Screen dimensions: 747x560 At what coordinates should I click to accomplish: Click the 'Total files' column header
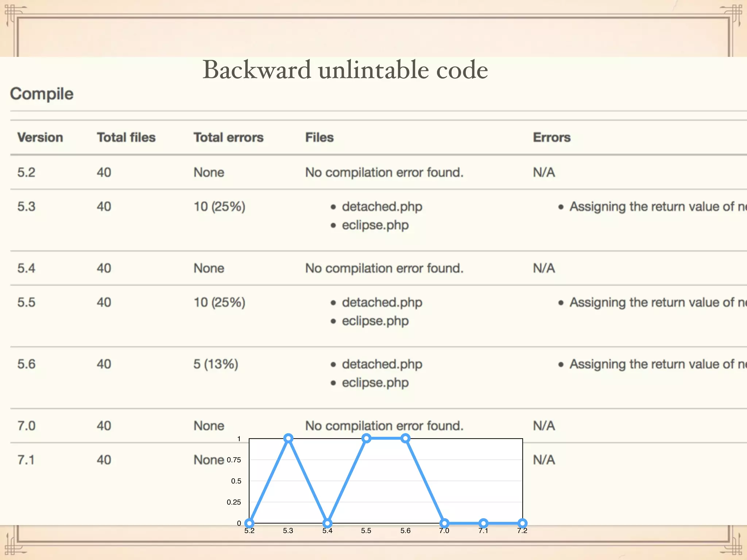tap(126, 137)
